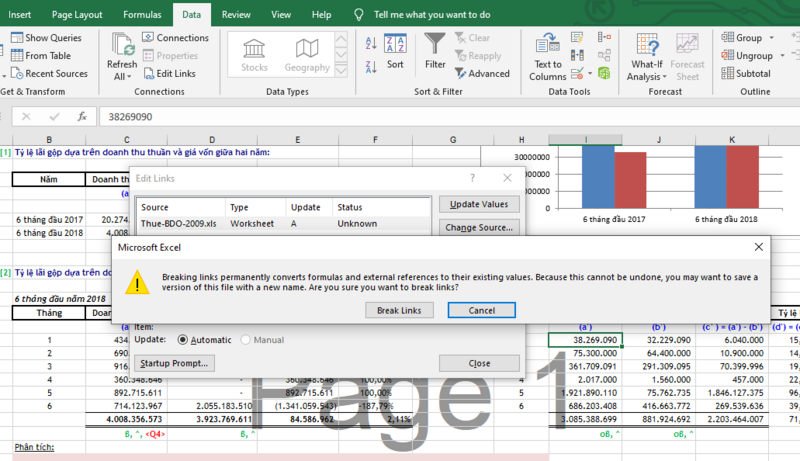Confirm with the Break Links button
This screenshot has height=461, width=800.
(x=399, y=310)
